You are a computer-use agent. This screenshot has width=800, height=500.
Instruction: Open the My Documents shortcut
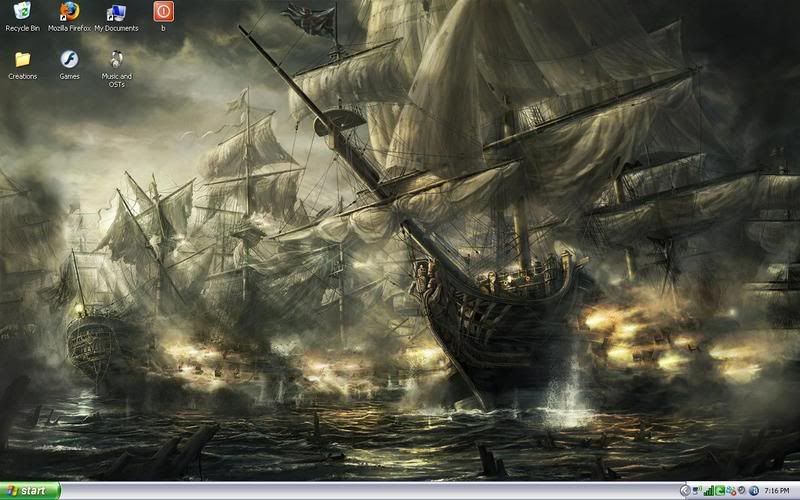pos(116,12)
